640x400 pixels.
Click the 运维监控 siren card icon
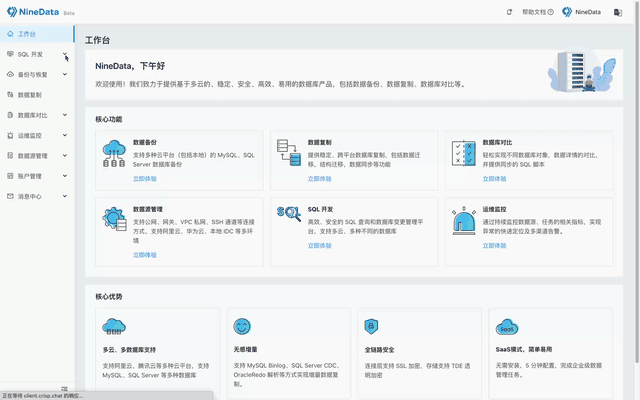point(464,221)
